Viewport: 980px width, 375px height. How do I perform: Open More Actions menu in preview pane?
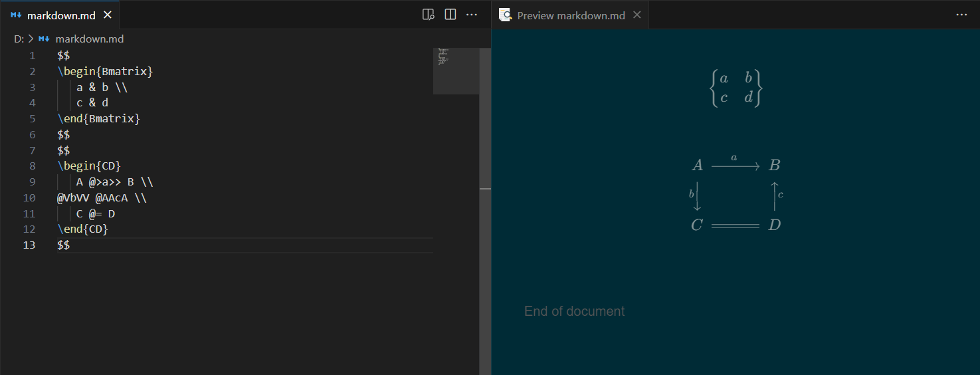[961, 15]
